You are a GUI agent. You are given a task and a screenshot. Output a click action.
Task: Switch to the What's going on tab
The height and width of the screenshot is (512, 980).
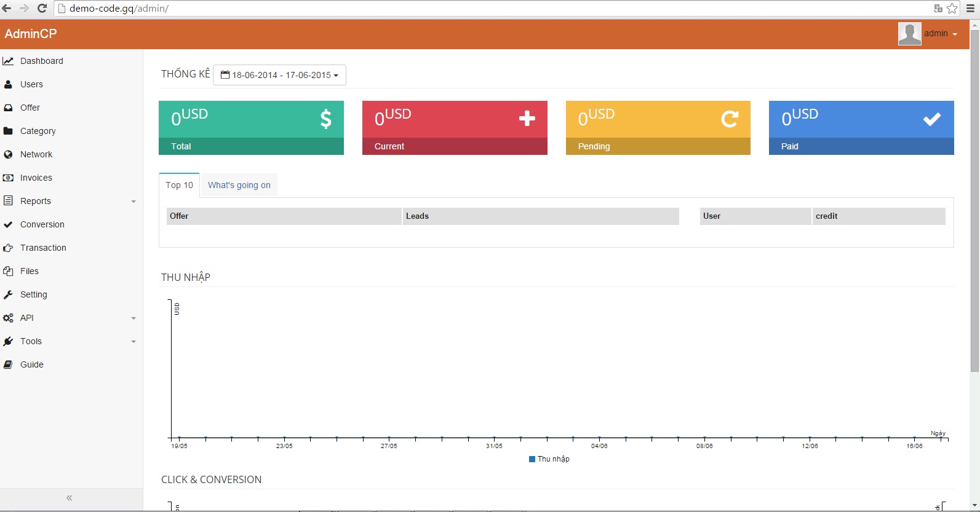coord(239,185)
